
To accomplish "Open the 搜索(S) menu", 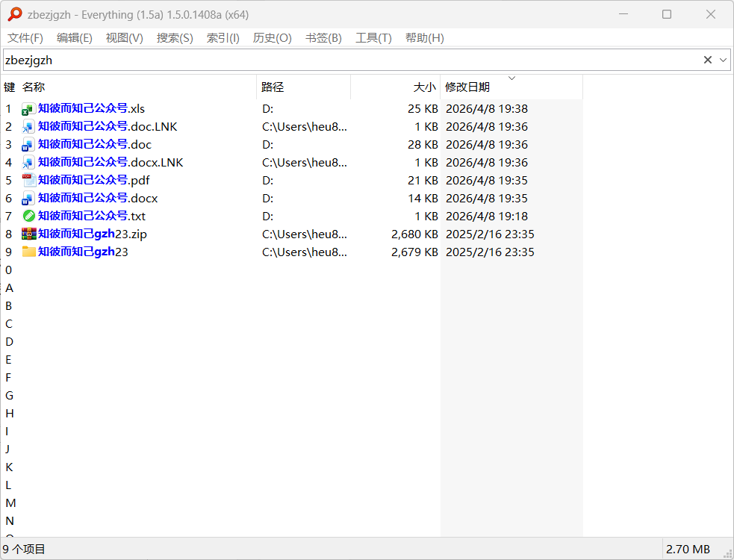I will (x=175, y=38).
